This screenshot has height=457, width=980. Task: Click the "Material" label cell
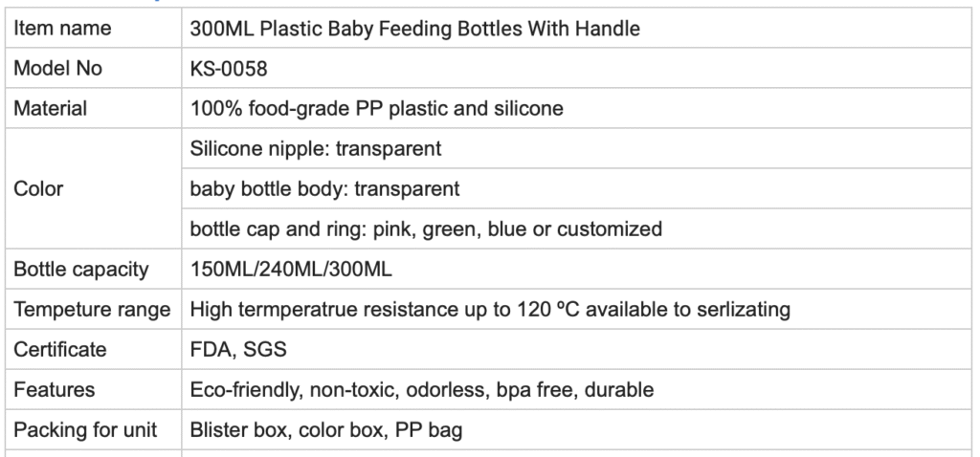[x=50, y=109]
